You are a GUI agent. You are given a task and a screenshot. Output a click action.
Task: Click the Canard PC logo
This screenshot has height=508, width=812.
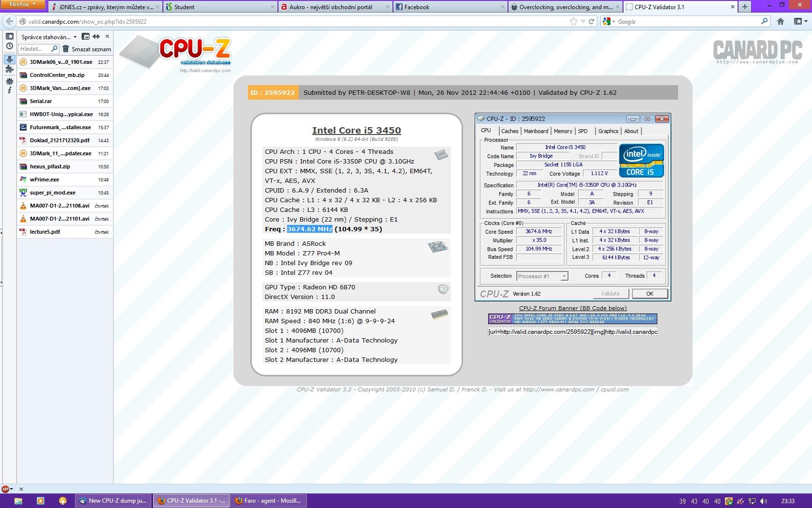[x=757, y=51]
